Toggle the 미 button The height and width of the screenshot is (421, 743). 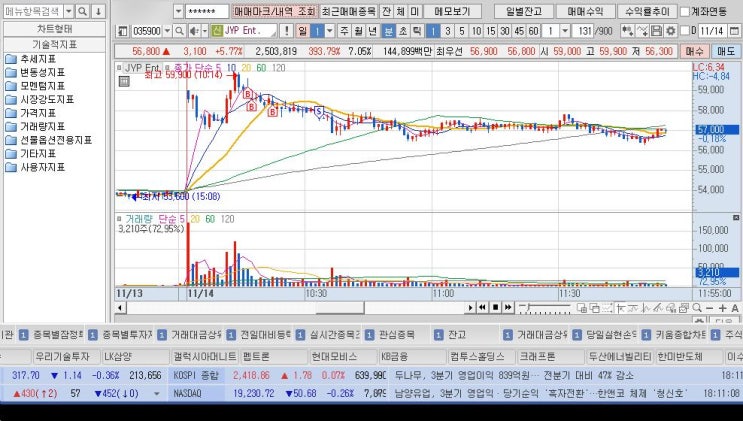pos(415,11)
